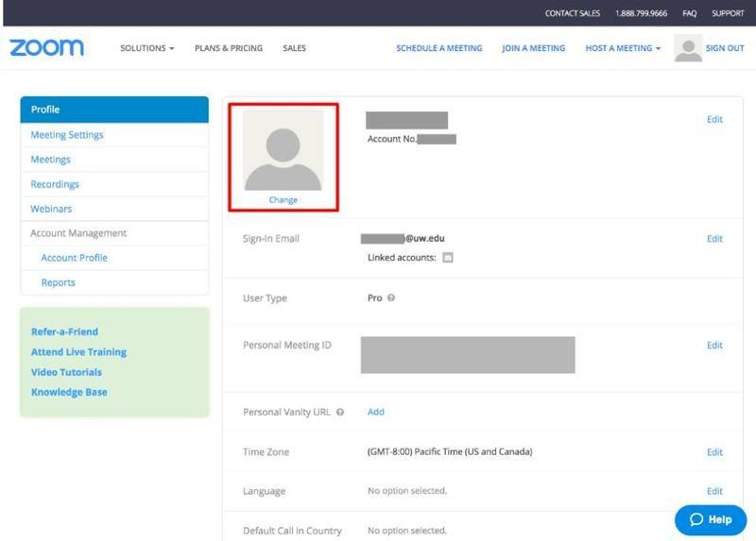756x541 pixels.
Task: Edit the profile name row
Action: pos(714,120)
